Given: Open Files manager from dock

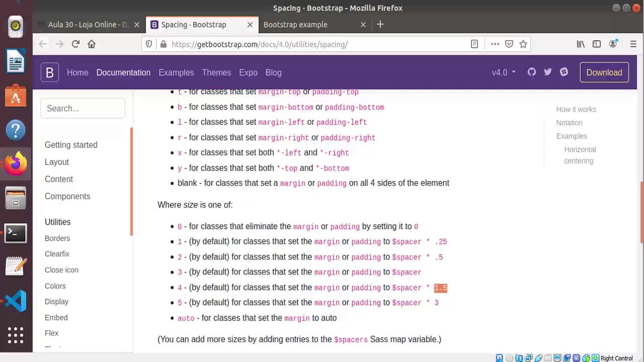Looking at the screenshot, I should tap(16, 198).
